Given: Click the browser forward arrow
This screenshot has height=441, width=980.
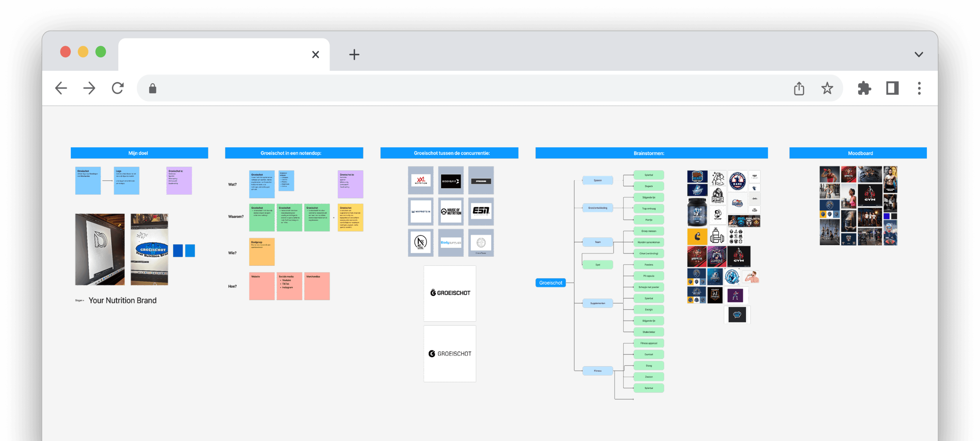Looking at the screenshot, I should 89,88.
